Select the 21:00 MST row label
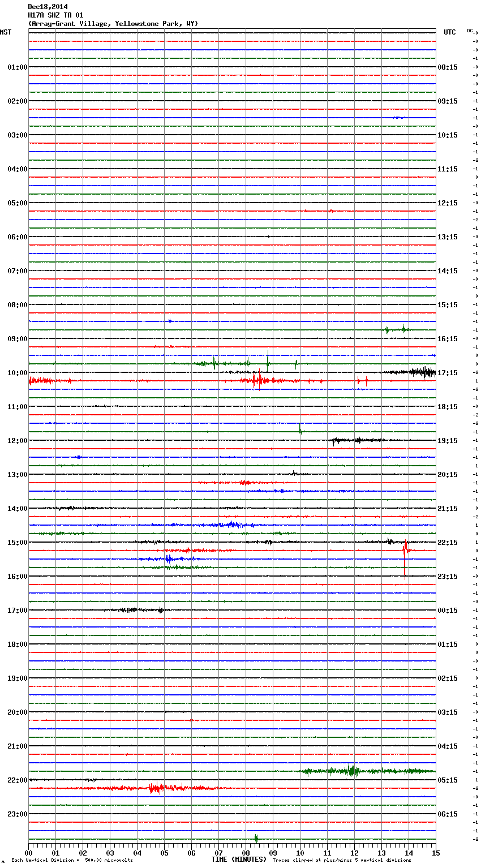The image size is (481, 868). 17,746
